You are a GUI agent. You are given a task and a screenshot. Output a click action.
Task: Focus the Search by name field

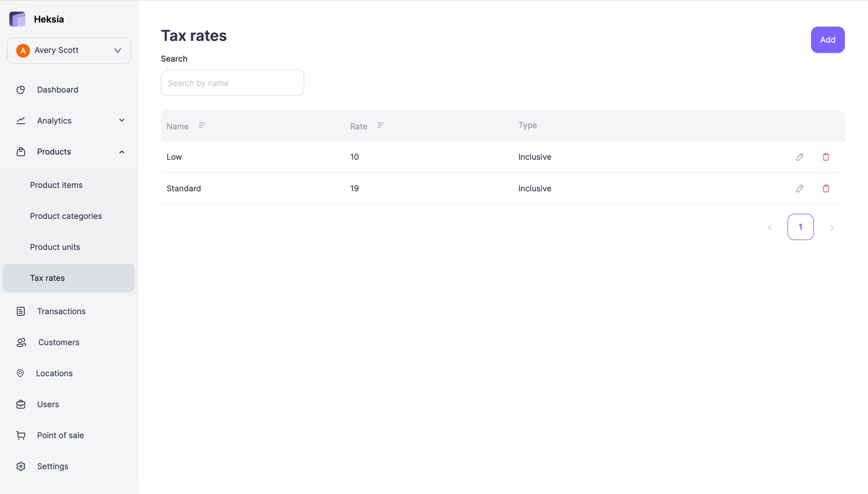(232, 83)
